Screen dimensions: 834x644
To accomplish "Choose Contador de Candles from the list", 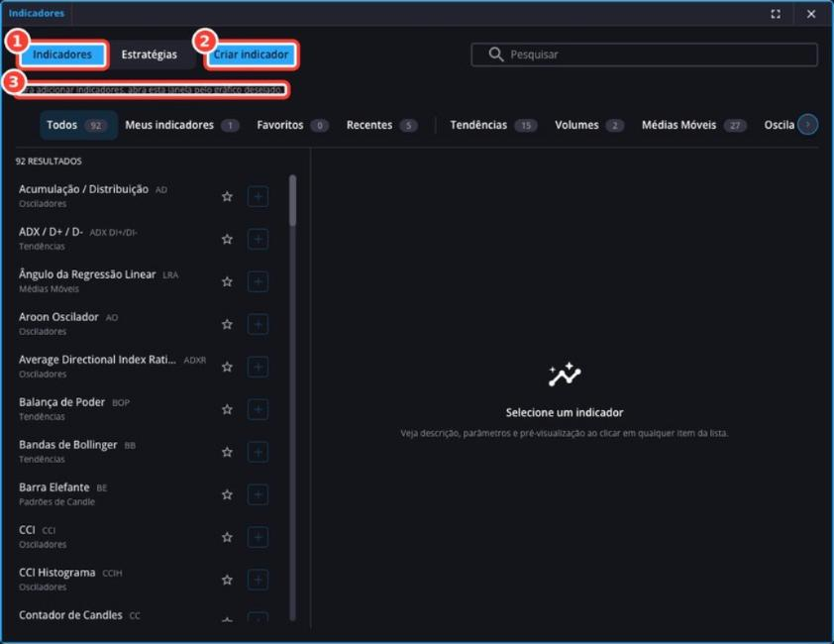I will (142, 615).
